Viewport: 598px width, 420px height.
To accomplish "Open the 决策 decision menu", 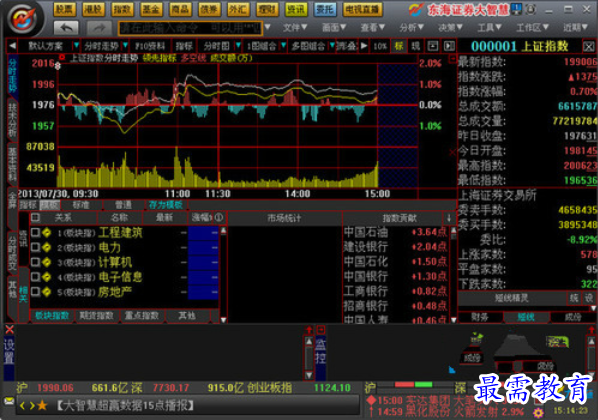I will [x=450, y=27].
